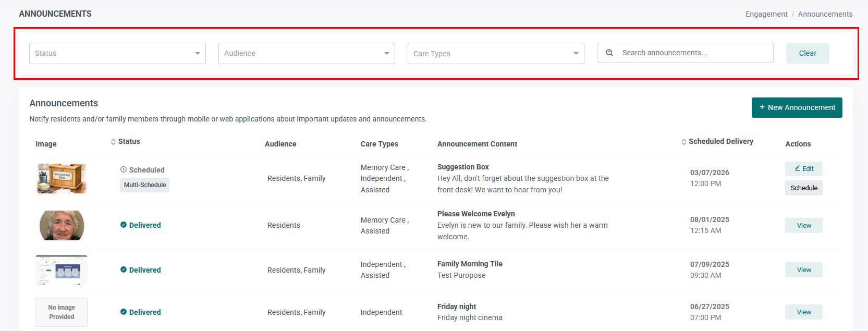This screenshot has height=331, width=868.
Task: Open the Family Morning Tile thumbnail
Action: [x=62, y=270]
